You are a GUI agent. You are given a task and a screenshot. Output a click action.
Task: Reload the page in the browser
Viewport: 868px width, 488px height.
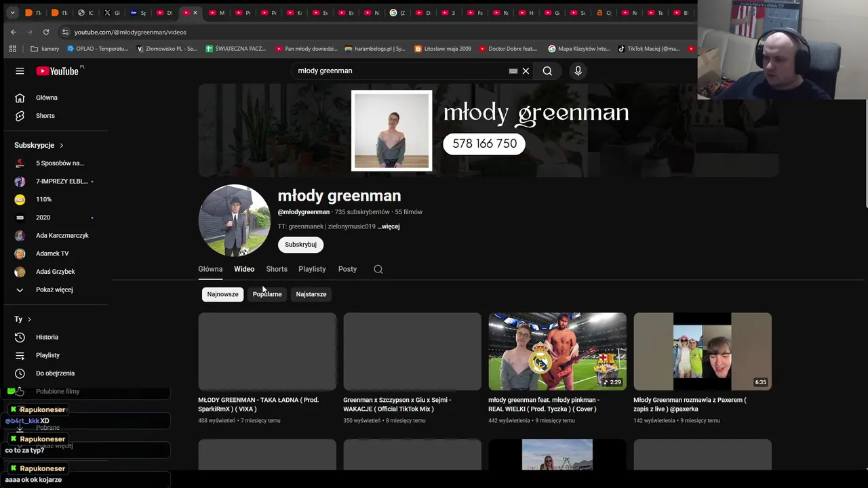tap(46, 32)
